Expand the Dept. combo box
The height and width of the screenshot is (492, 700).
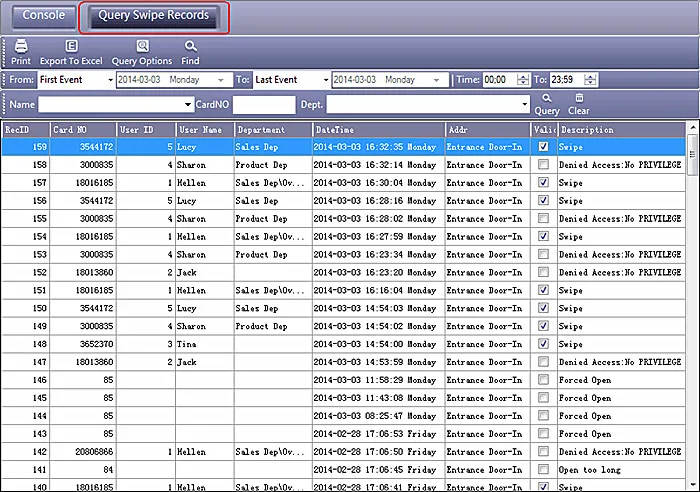[x=525, y=105]
